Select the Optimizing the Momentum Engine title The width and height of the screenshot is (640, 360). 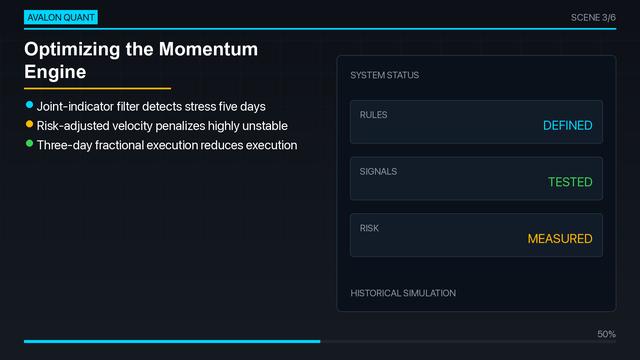tap(141, 60)
